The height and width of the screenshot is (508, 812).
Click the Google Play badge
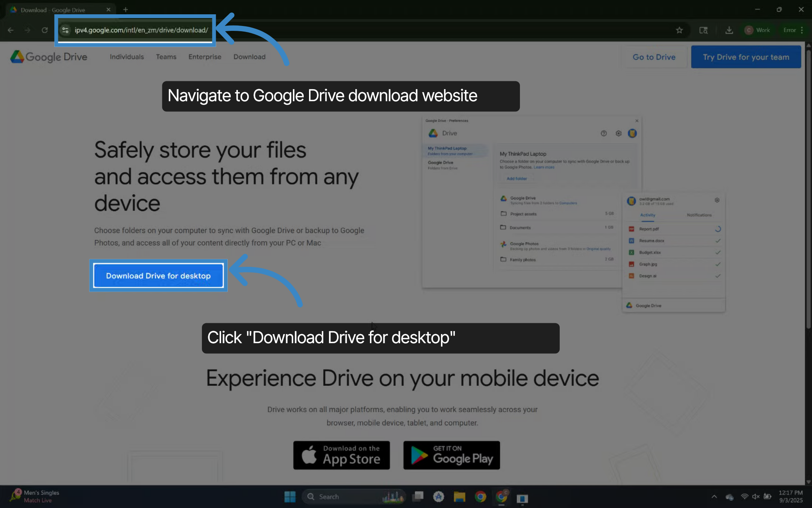(451, 455)
